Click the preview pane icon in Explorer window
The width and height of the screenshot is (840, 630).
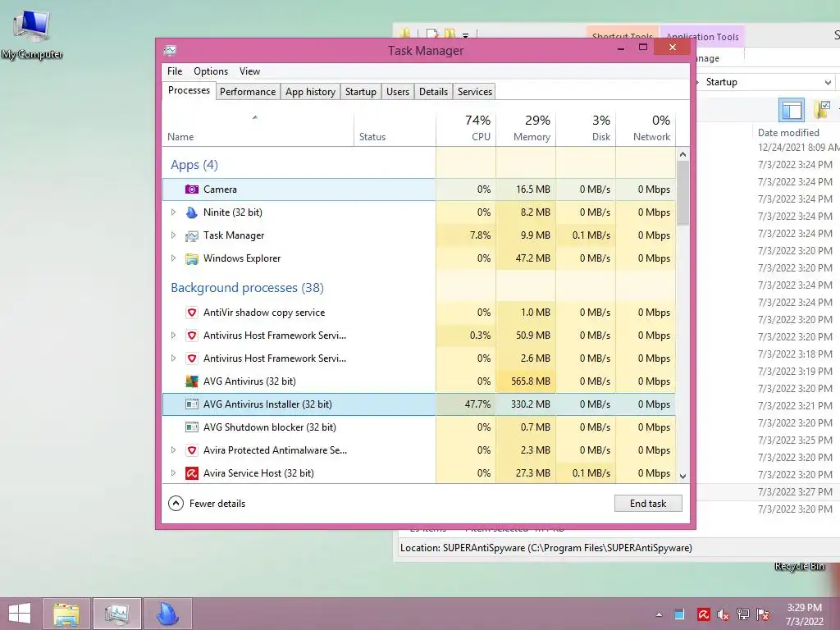[x=792, y=110]
